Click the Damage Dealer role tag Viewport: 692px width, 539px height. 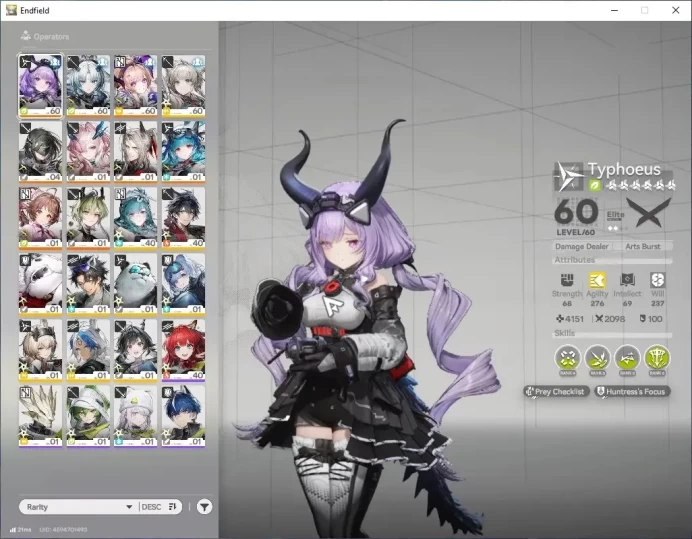(x=582, y=246)
